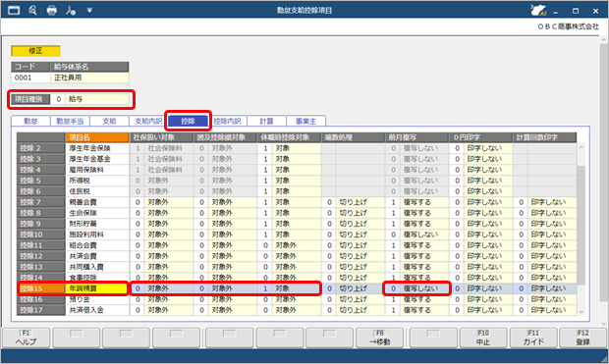Switch to the 勤怠手当 tab
Screen dimensions: 609x364
pos(70,121)
